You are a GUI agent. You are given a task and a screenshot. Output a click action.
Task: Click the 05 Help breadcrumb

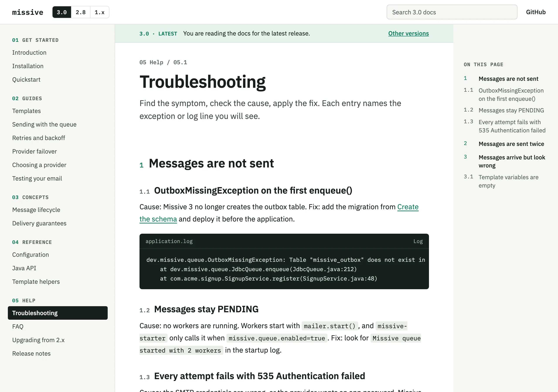pyautogui.click(x=151, y=63)
